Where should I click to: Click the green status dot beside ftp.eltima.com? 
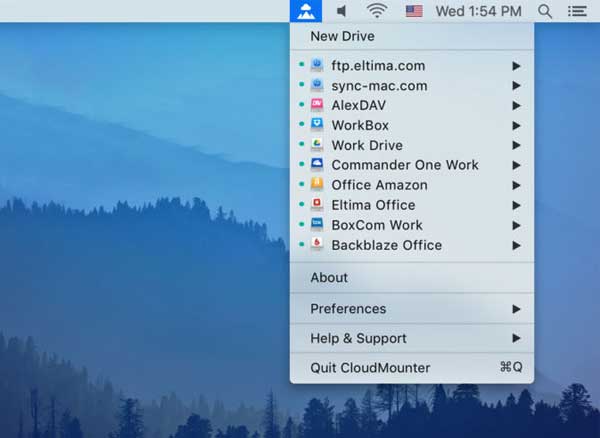302,64
